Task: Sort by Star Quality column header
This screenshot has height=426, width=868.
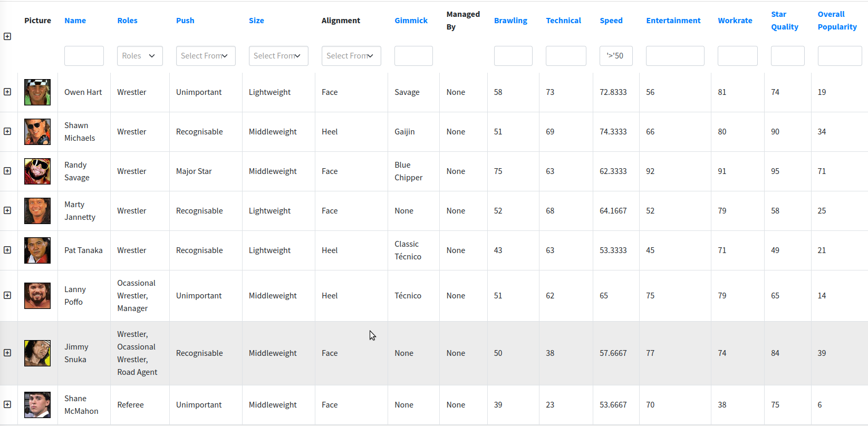Action: point(784,21)
